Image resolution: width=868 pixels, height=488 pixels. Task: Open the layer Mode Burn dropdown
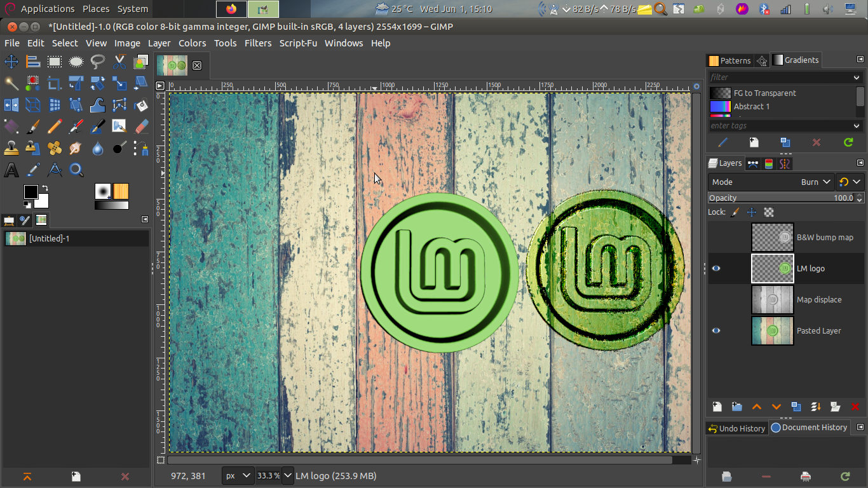click(x=815, y=182)
